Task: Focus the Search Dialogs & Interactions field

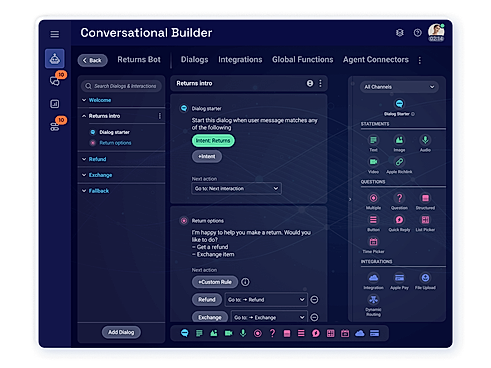Action: coord(121,86)
